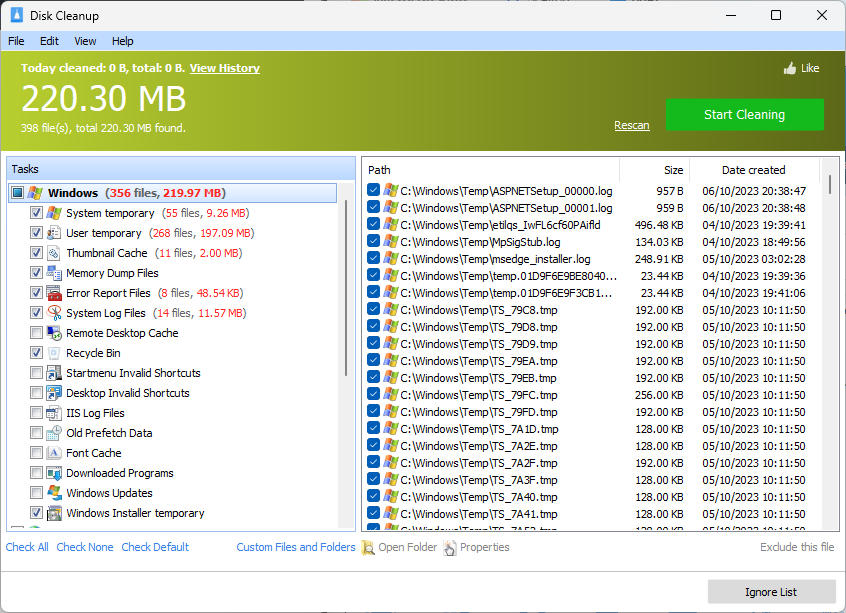Click the Properties icon
The height and width of the screenshot is (613, 846).
tap(450, 548)
